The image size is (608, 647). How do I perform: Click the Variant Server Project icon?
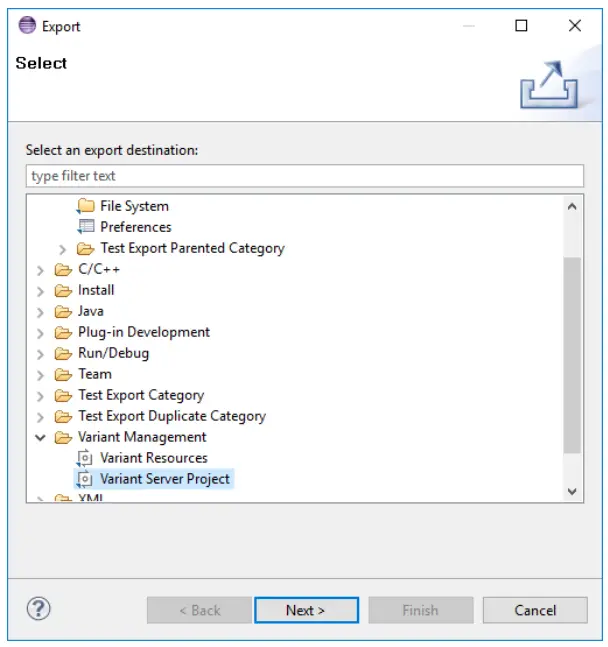click(85, 479)
